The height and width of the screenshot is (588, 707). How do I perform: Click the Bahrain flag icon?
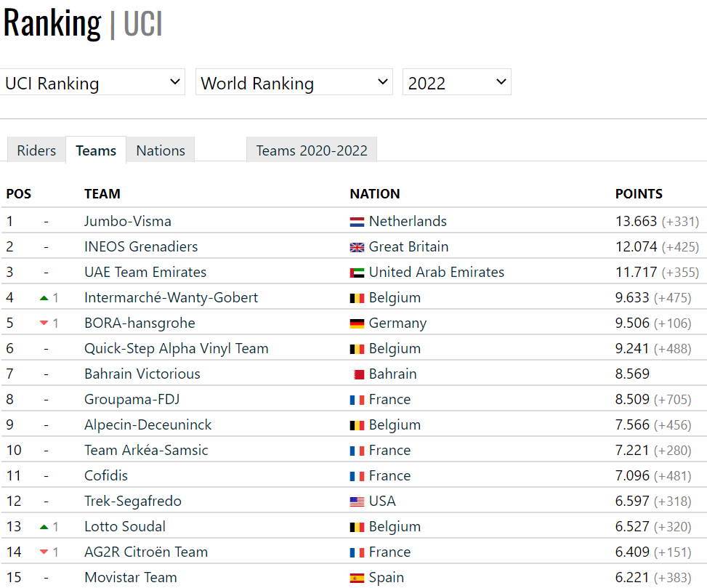click(x=359, y=375)
